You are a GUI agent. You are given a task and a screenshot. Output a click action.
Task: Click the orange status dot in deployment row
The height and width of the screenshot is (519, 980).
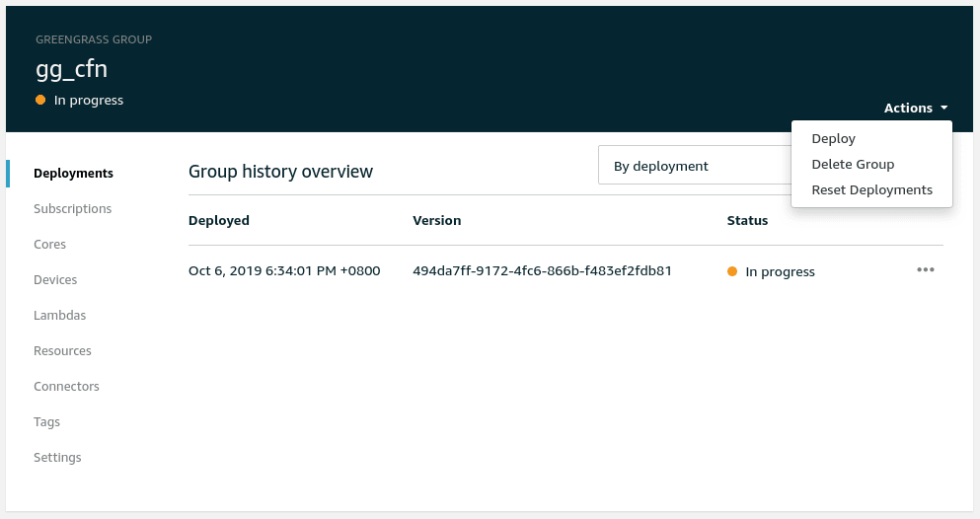click(732, 271)
